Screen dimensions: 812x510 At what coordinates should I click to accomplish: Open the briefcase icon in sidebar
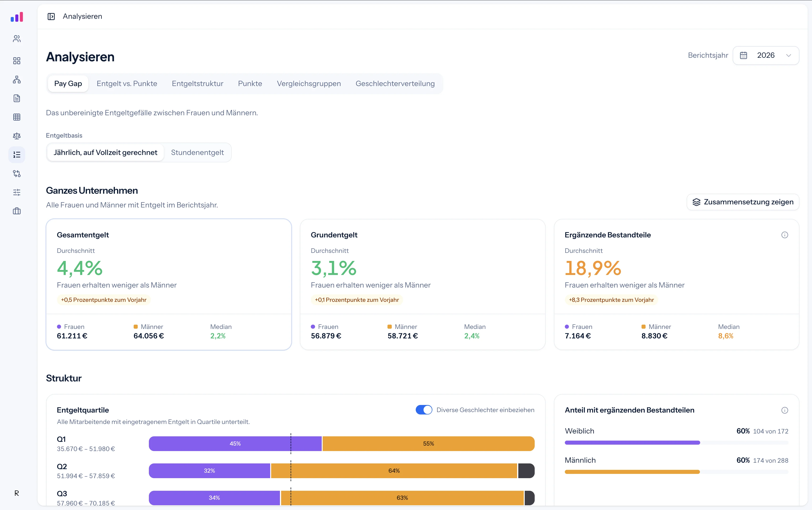coord(17,211)
